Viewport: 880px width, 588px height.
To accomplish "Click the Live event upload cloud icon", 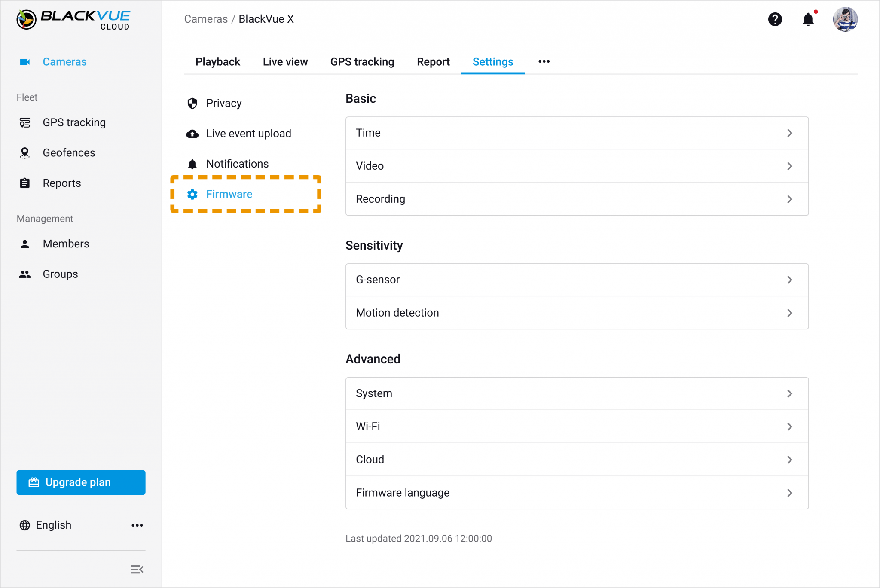I will [192, 134].
